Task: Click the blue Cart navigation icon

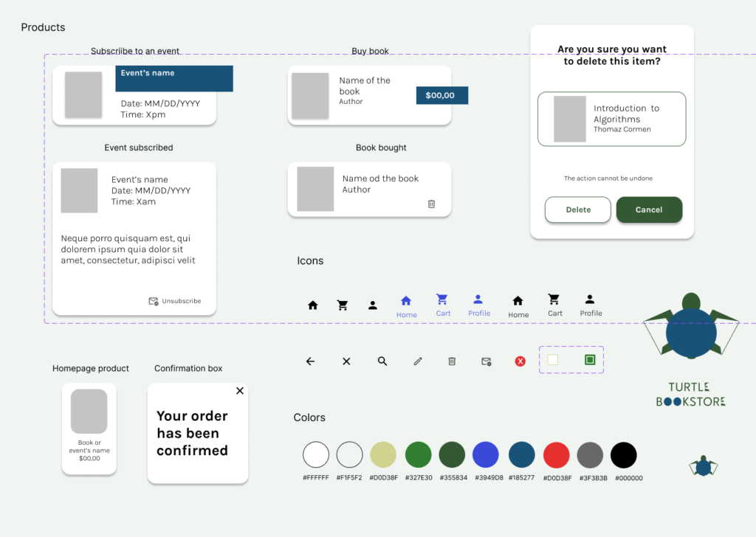Action: click(x=442, y=299)
